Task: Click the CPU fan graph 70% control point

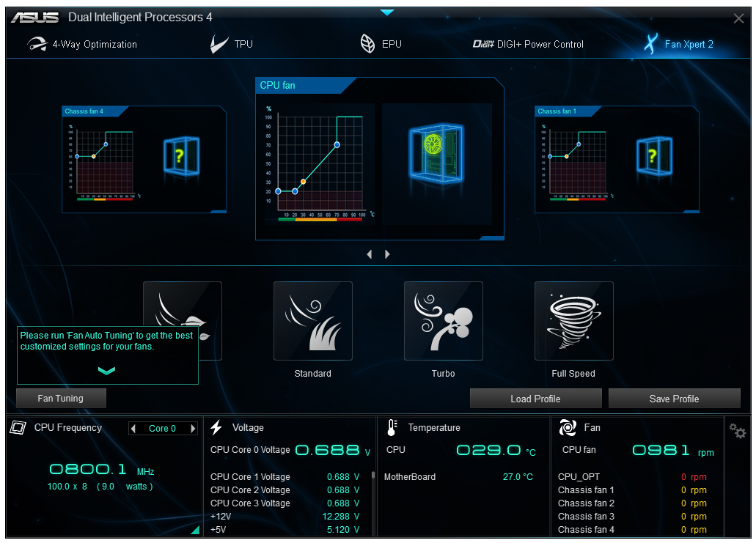Action: [x=337, y=144]
